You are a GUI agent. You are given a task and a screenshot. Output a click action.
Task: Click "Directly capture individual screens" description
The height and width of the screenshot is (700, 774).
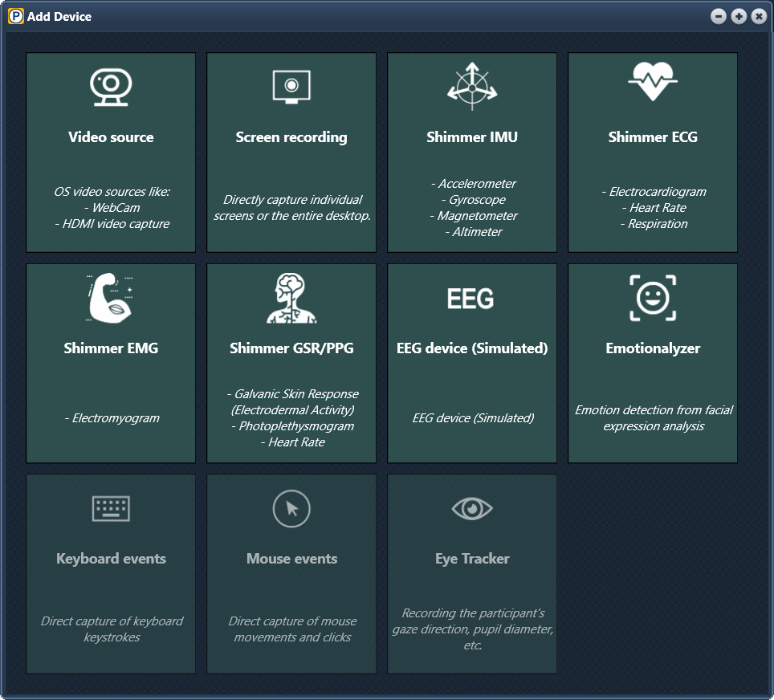292,208
